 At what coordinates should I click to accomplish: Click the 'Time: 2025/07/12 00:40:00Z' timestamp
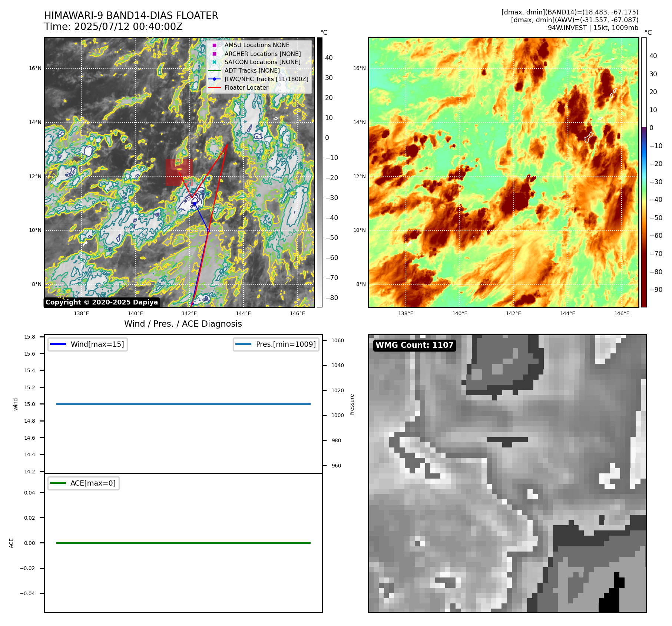click(x=113, y=27)
